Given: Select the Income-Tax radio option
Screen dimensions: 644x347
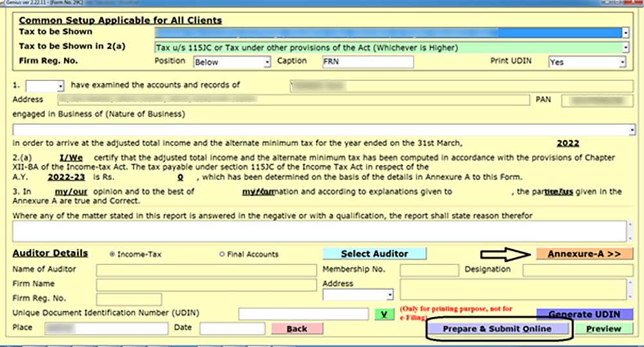Looking at the screenshot, I should pos(113,254).
